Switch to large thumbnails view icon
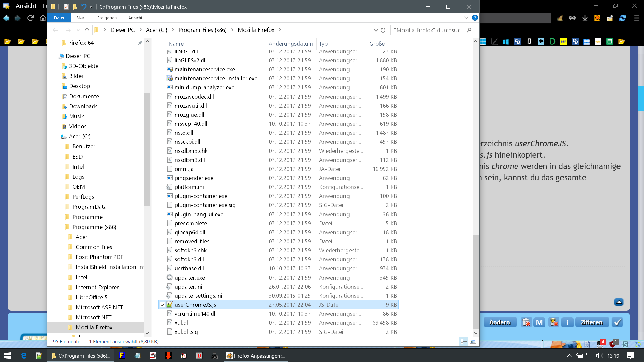The image size is (644, 362). tap(473, 341)
